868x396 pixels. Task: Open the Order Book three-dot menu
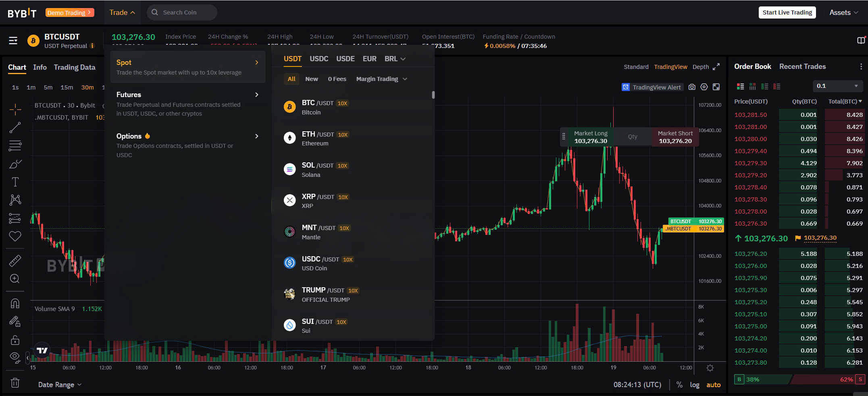pyautogui.click(x=861, y=66)
